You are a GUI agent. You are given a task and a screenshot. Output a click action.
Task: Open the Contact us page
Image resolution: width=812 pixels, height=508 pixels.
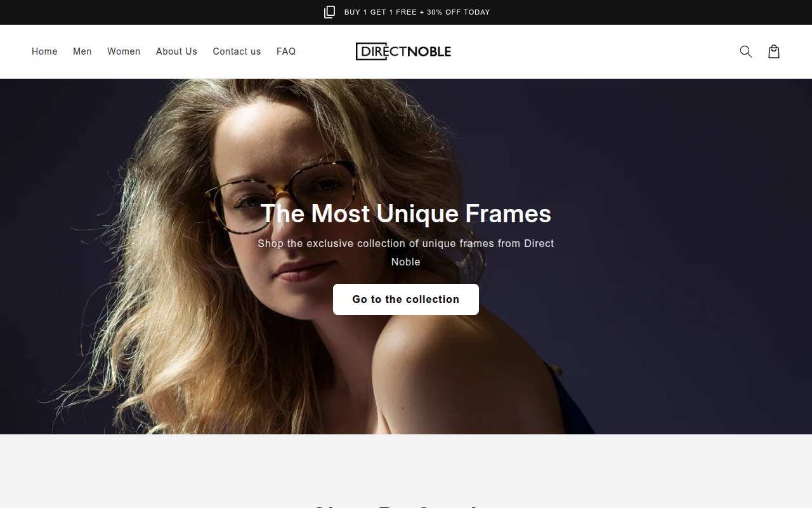[237, 51]
